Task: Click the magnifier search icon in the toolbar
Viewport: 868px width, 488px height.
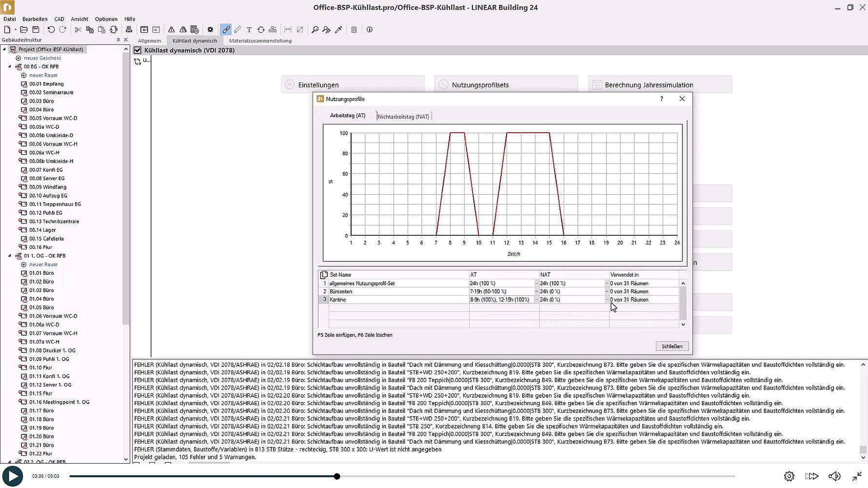Action: (x=315, y=30)
